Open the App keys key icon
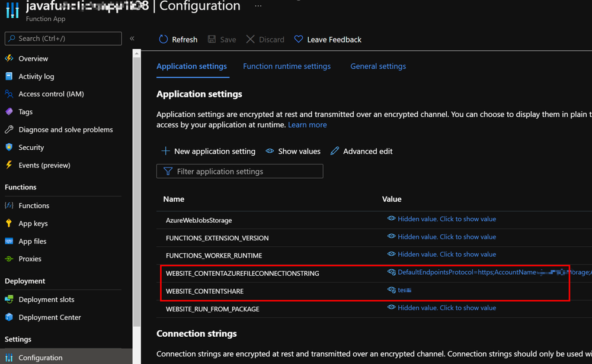Screen dimensions: 592x364 tap(9, 223)
